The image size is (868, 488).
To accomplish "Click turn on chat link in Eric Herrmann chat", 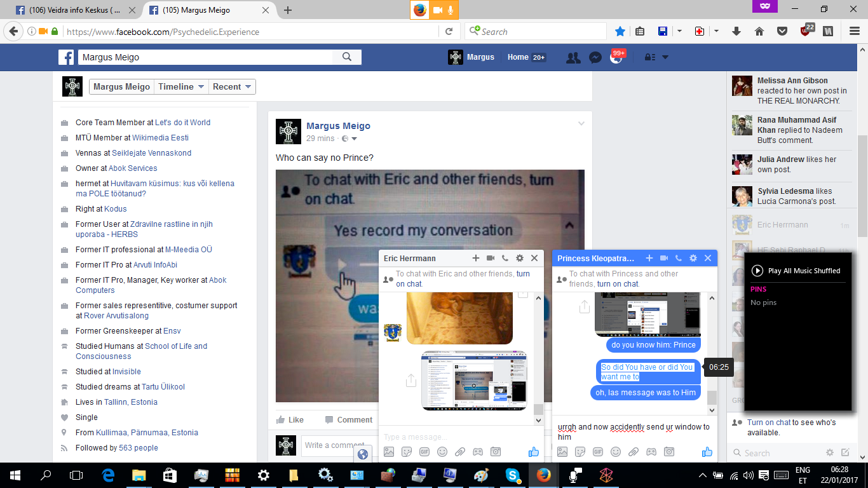I will pyautogui.click(x=463, y=279).
